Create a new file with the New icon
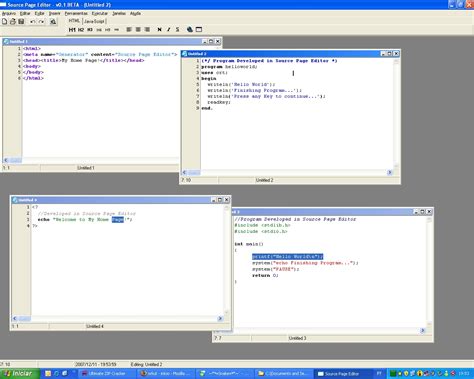Screen dimensions: 474x379 click(x=5, y=22)
